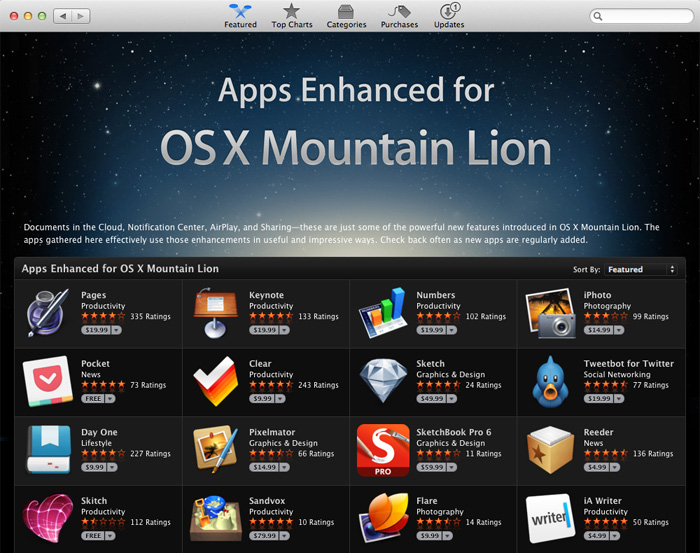Viewport: 700px width, 553px height.
Task: Open the Sketch diamond icon
Action: coord(383,380)
